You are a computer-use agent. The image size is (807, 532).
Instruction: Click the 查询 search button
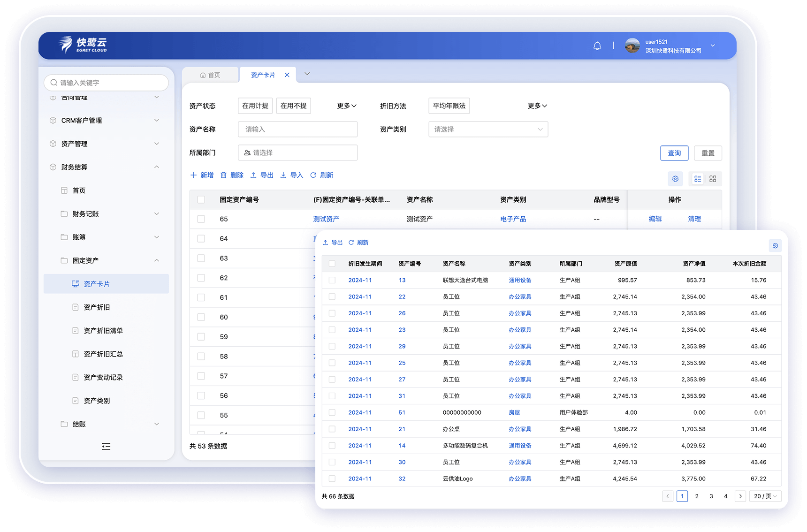(674, 153)
